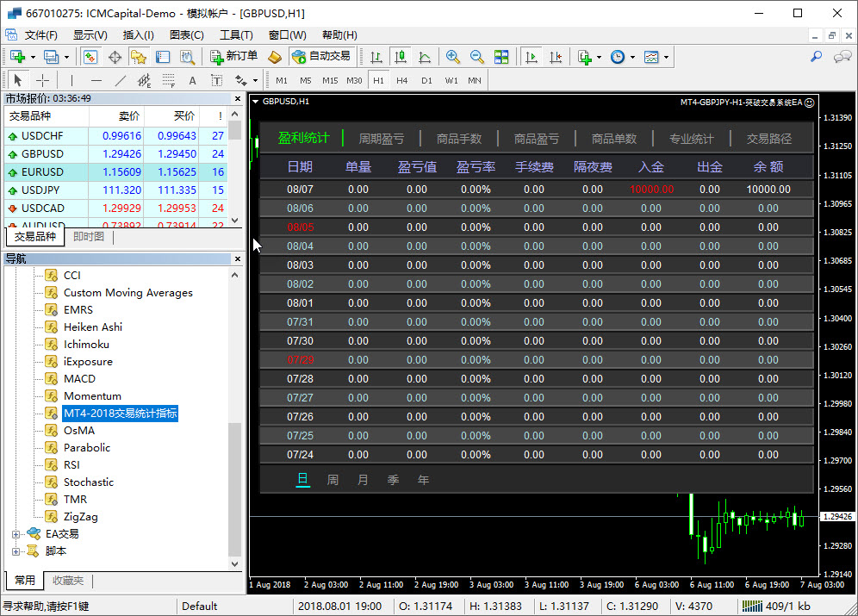Screen dimensions: 858x616
Task: Switch timeframe to D1
Action: pos(426,80)
